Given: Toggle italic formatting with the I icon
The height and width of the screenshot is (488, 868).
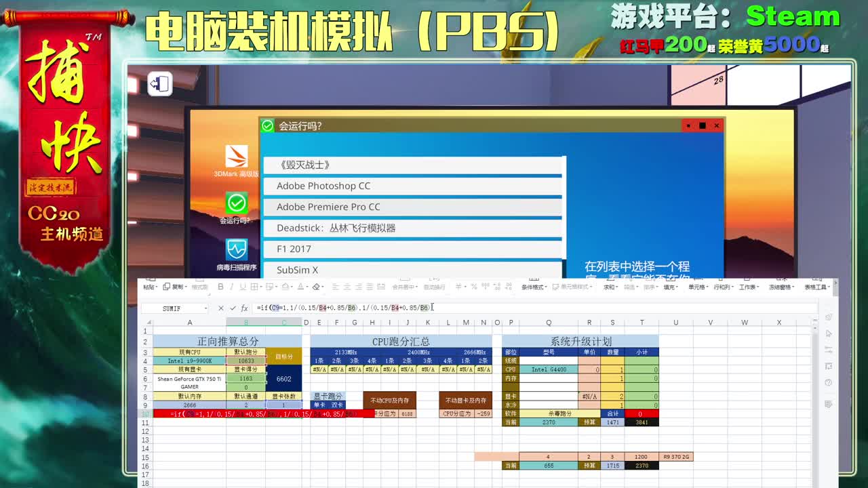Looking at the screenshot, I should coord(231,286).
